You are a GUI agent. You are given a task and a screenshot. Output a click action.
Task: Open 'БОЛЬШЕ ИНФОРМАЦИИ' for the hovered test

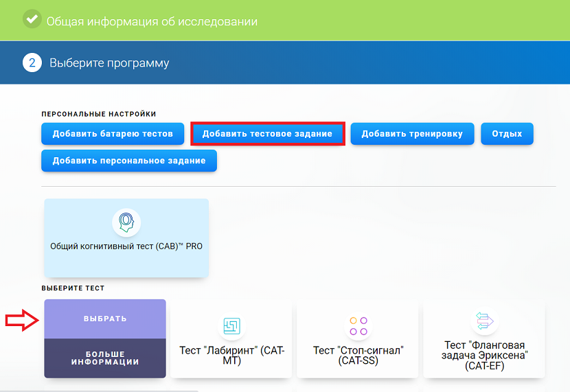point(105,358)
